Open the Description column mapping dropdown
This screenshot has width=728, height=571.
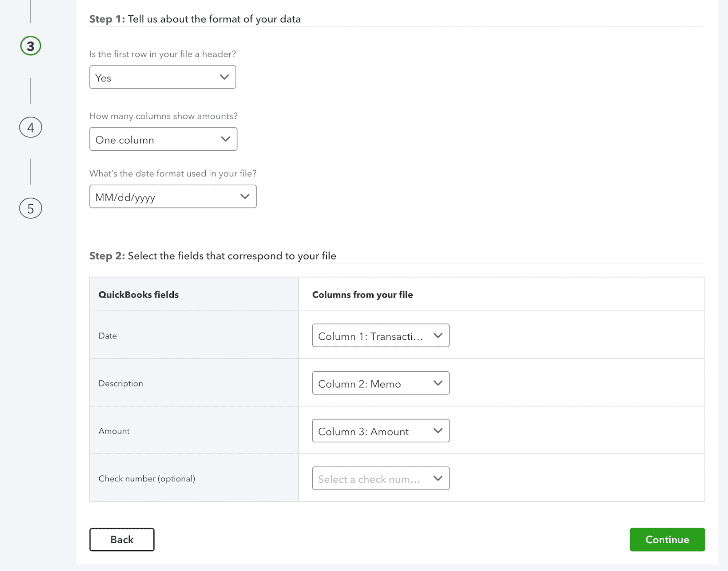click(x=380, y=383)
